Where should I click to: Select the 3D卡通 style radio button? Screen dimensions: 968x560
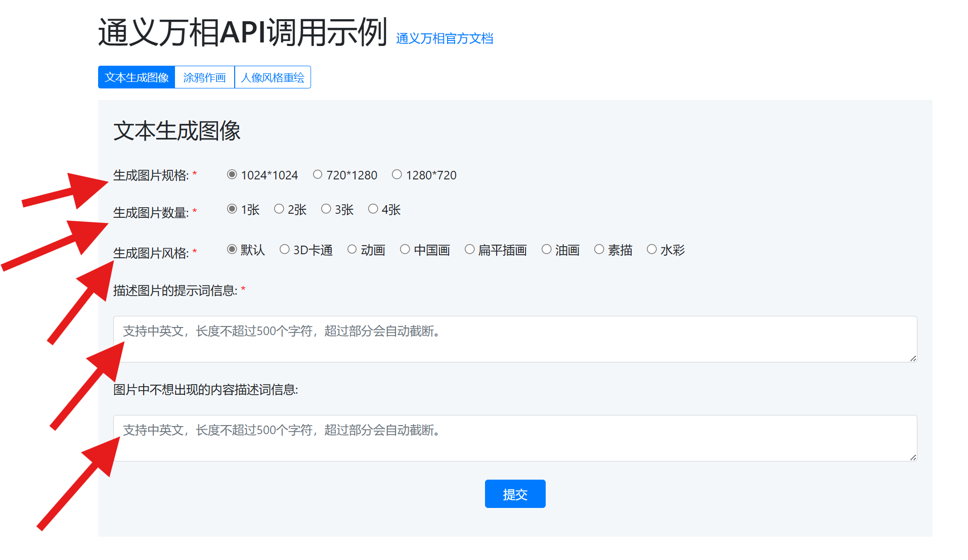(285, 249)
